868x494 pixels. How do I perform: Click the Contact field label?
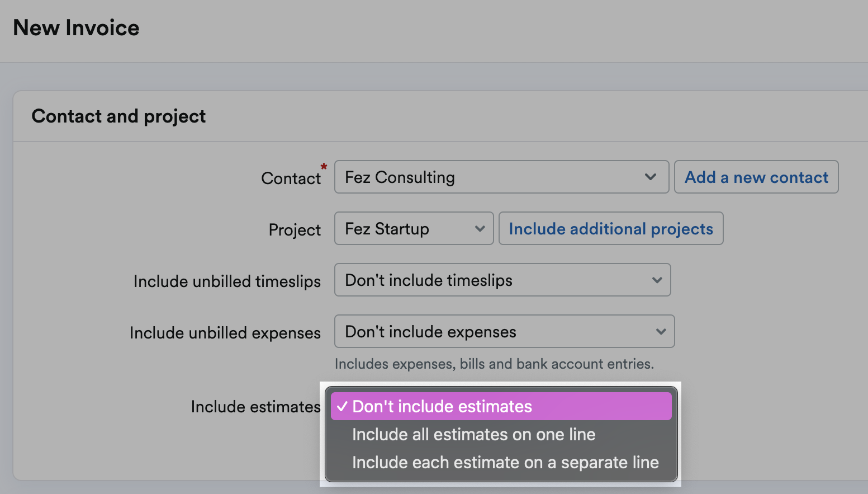click(x=291, y=178)
